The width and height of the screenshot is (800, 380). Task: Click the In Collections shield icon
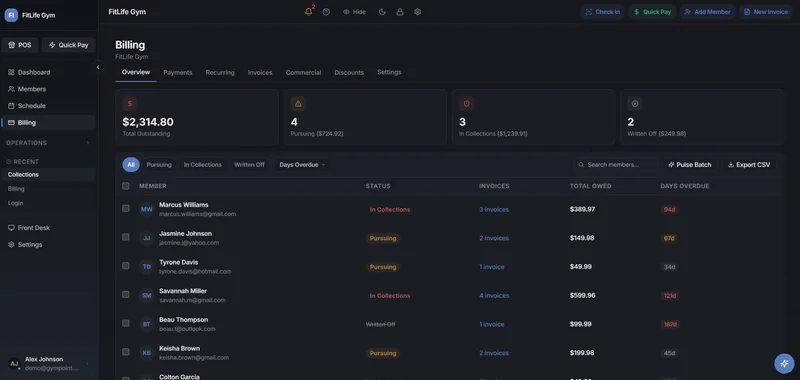pyautogui.click(x=466, y=104)
